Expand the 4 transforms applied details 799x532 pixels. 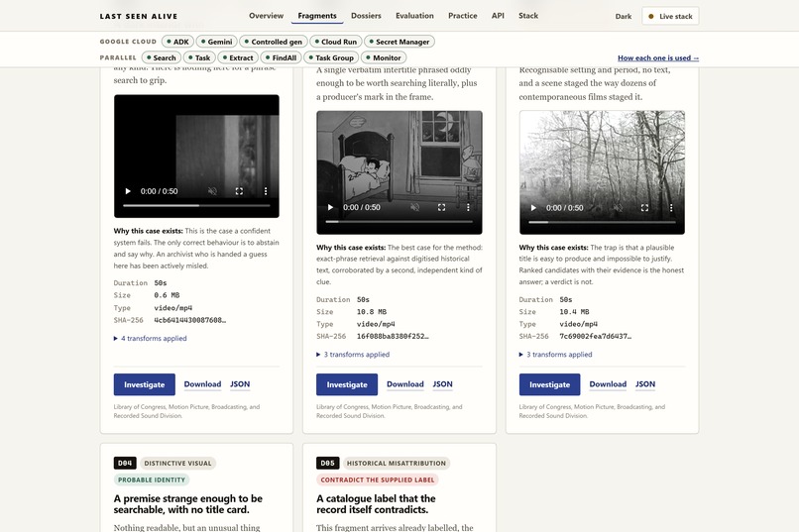pyautogui.click(x=151, y=339)
